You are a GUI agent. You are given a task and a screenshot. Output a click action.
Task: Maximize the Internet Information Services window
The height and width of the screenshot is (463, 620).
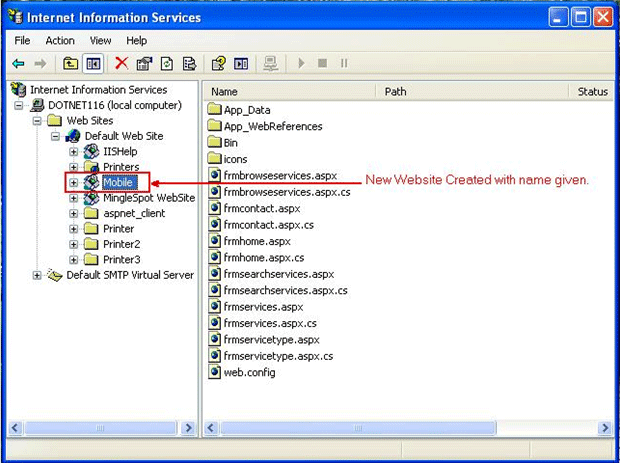pyautogui.click(x=580, y=18)
